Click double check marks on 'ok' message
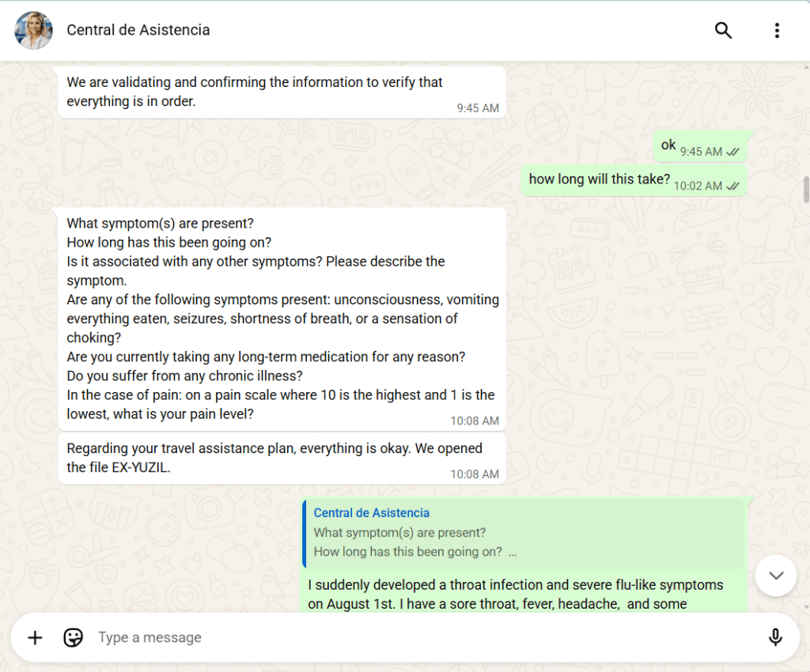Screen dimensions: 810x672 [x=733, y=153]
